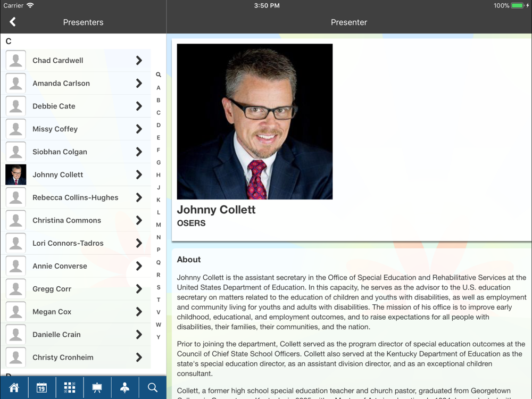The width and height of the screenshot is (532, 399).
Task: Expand Chad Cardwell row chevron
Action: tap(139, 61)
